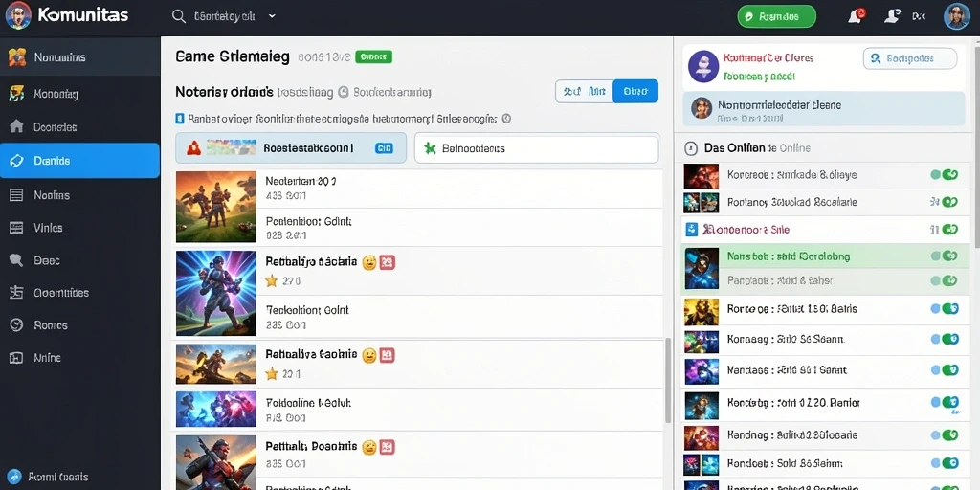Click the blue GID badge
Viewport: 980px width, 490px height.
(383, 148)
